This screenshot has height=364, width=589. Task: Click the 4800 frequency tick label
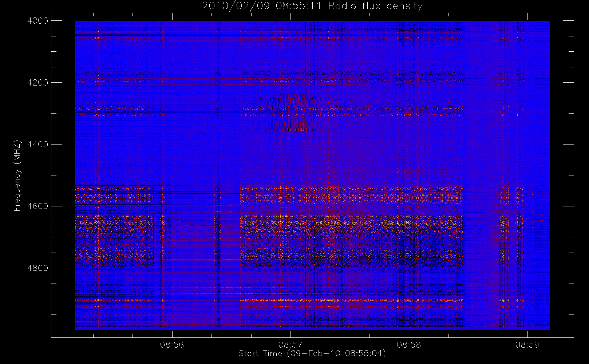(38, 268)
